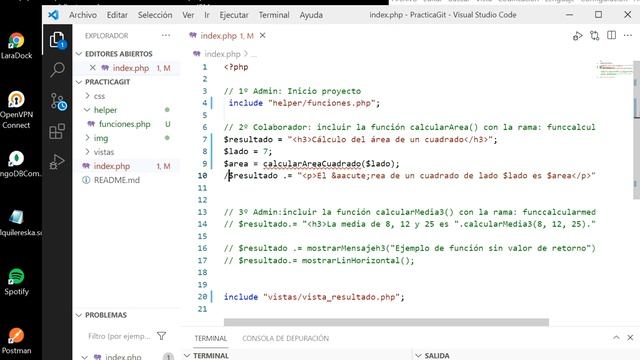The height and width of the screenshot is (360, 640).
Task: Open Explorer more actions ellipsis
Action: pyautogui.click(x=166, y=36)
